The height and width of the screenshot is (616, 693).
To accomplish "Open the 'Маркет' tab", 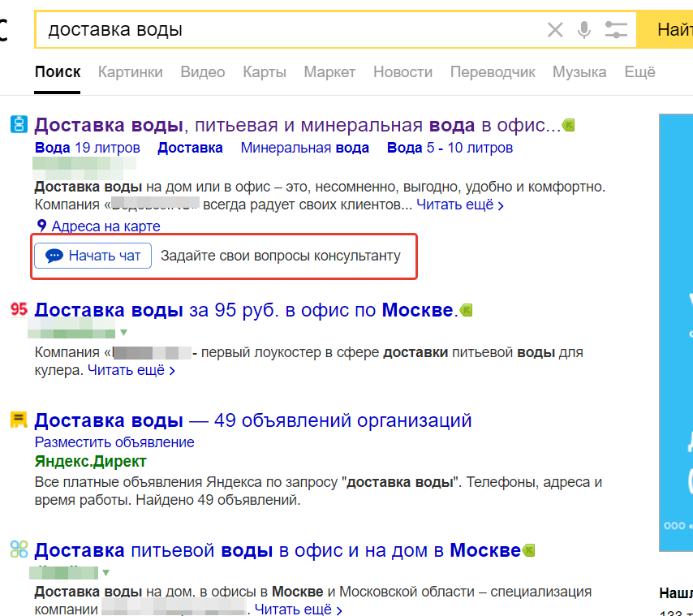I will (x=329, y=72).
